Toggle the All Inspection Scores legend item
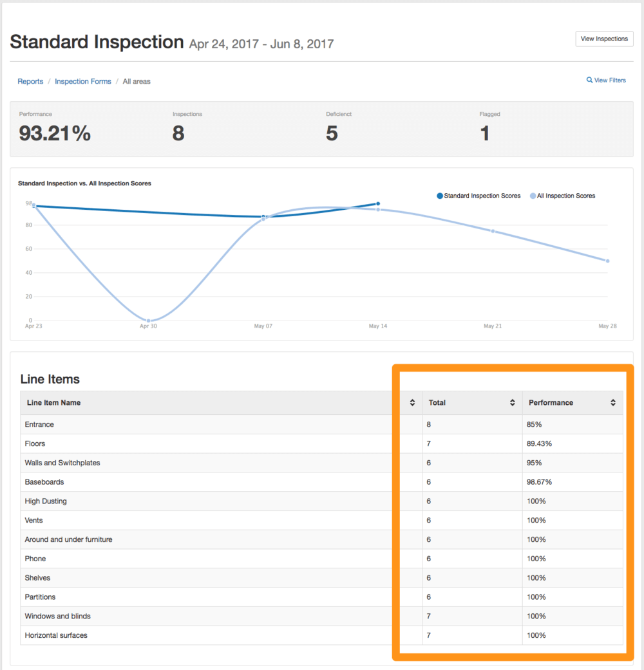 point(562,196)
